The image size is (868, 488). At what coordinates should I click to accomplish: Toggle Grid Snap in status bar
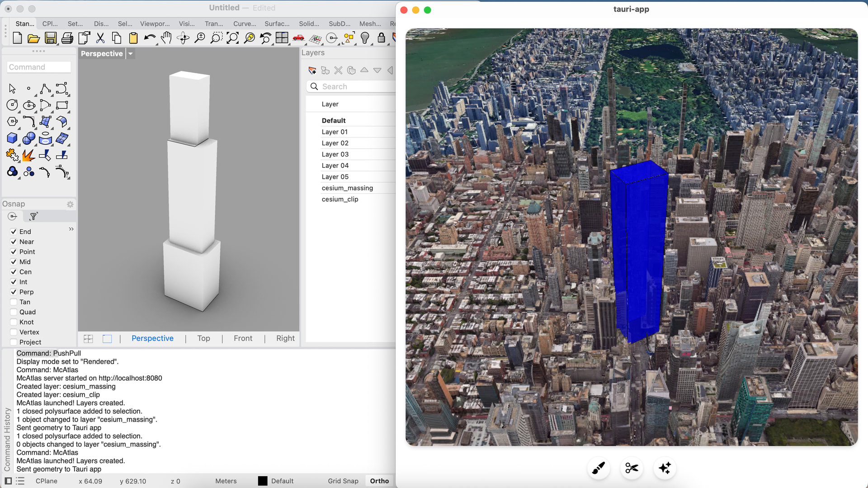coord(343,481)
